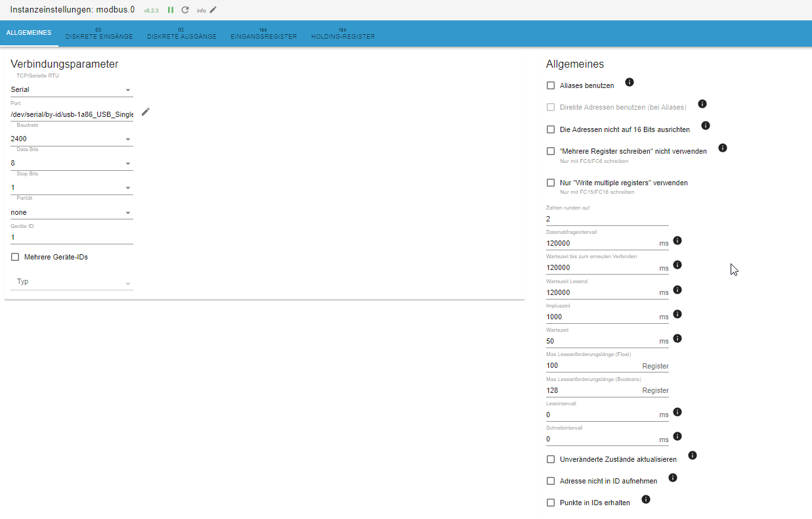Check Punkte in IDs erhalten
This screenshot has width=812, height=519.
[x=551, y=503]
